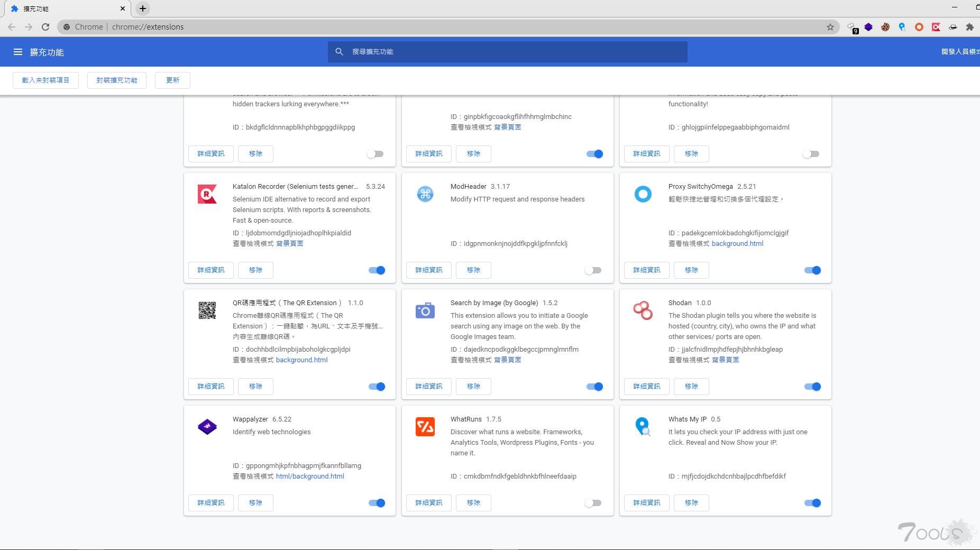Focus the 搜尋擴充功能 search field

(508, 52)
